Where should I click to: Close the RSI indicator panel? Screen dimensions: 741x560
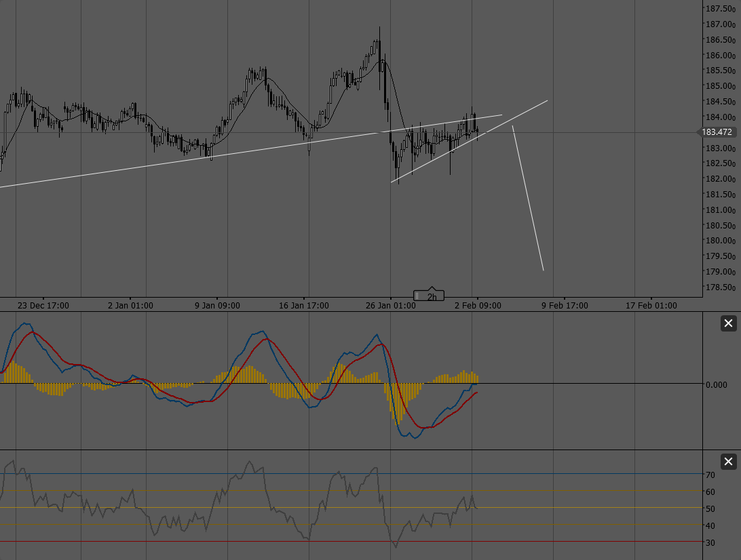click(x=729, y=461)
